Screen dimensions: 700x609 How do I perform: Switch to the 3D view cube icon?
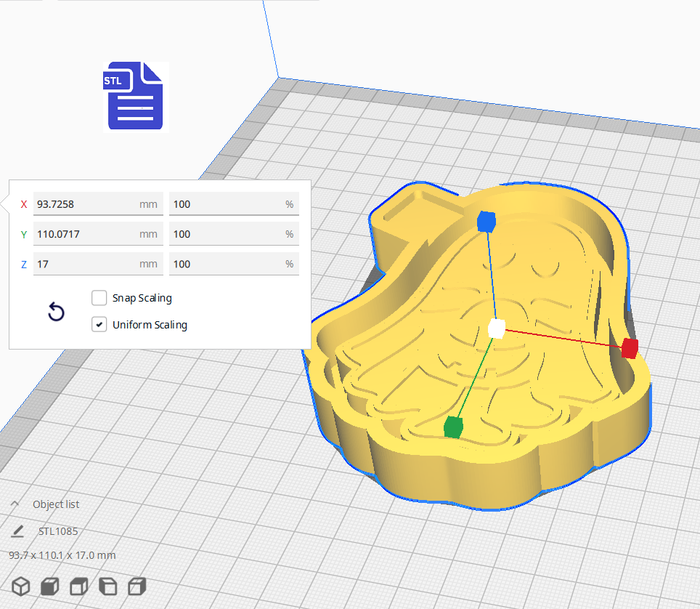coord(20,586)
